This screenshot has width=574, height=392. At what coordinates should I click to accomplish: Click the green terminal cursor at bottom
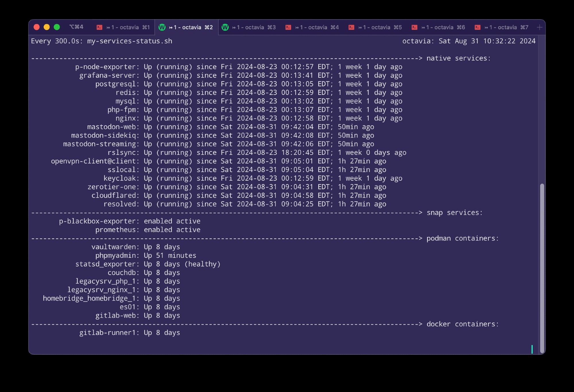[532, 349]
